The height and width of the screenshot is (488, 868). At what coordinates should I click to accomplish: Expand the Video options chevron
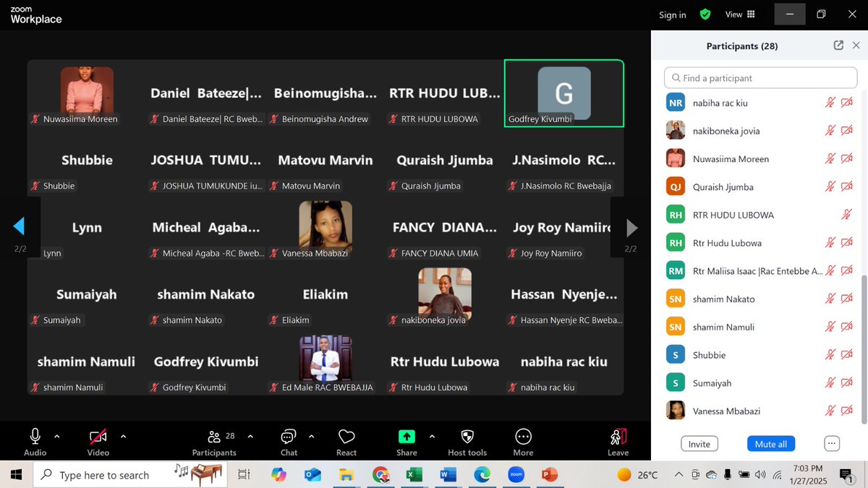point(123,436)
